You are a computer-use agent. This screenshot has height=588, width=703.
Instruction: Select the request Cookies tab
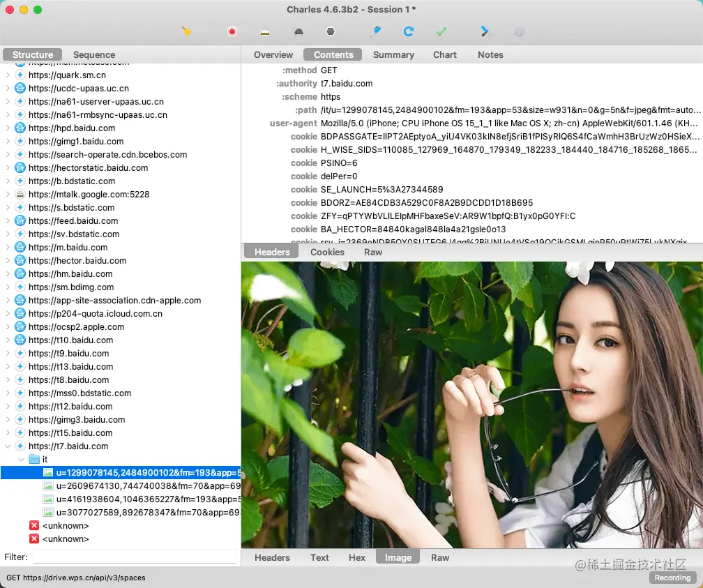(327, 252)
